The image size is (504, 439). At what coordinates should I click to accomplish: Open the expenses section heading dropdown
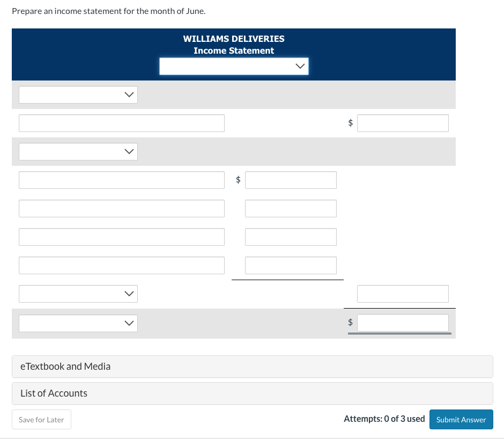coord(78,151)
